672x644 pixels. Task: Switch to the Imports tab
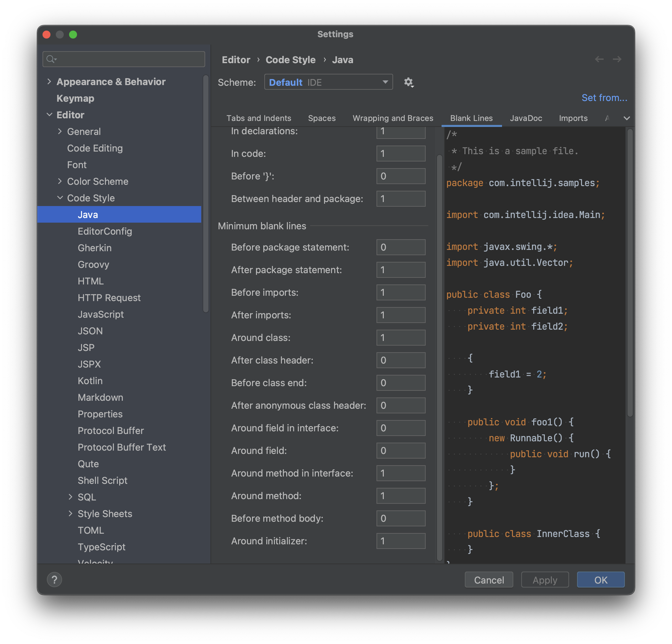(x=573, y=118)
